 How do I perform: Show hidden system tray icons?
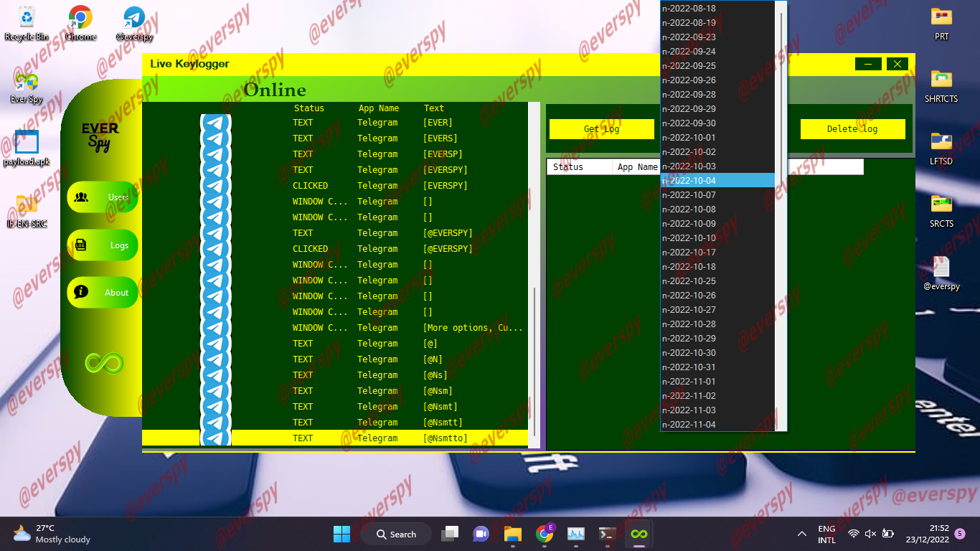point(801,534)
